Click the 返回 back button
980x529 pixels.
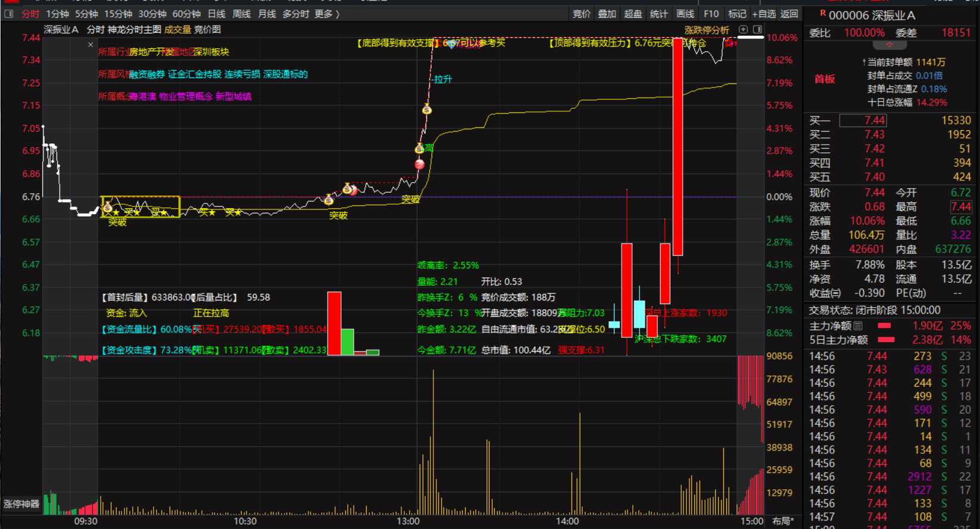tap(789, 14)
